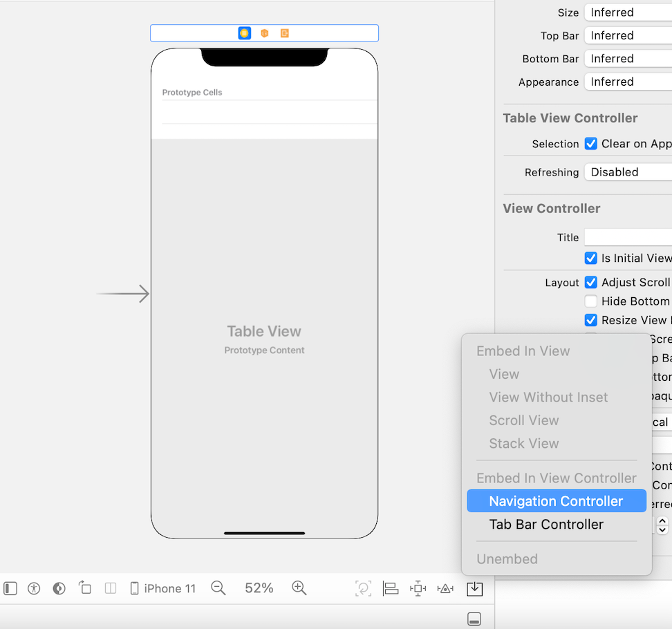The height and width of the screenshot is (629, 672).
Task: Open the Top Bar Inferred dropdown
Action: coord(626,35)
